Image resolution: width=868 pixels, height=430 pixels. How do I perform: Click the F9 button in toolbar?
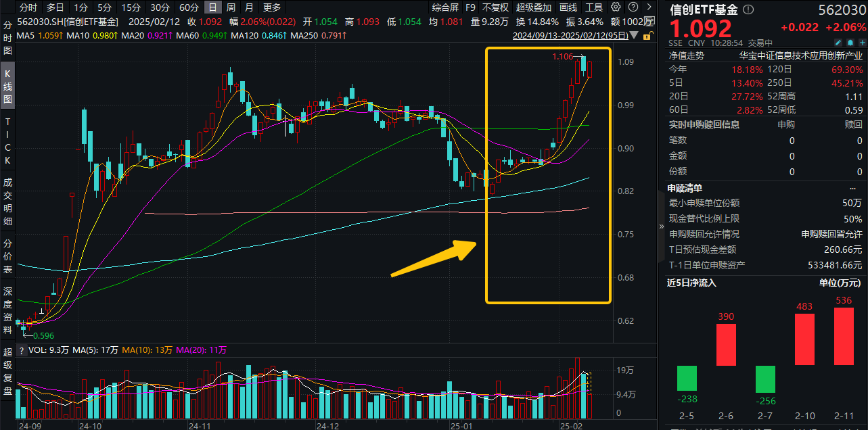click(471, 7)
